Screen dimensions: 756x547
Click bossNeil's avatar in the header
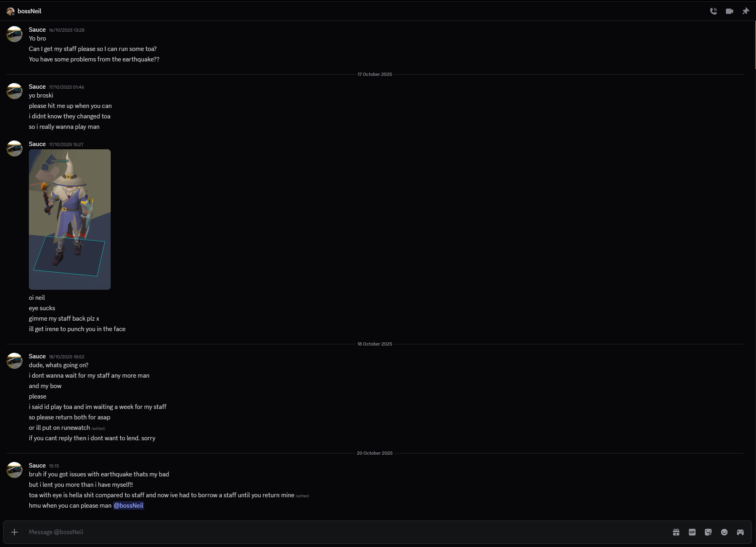pyautogui.click(x=10, y=11)
